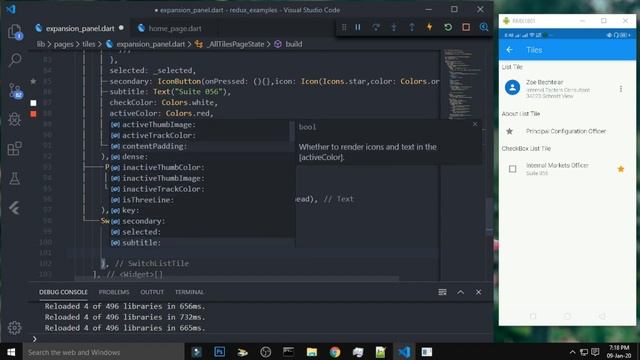640x360 pixels.
Task: Open the Manage settings gear
Action: [15, 327]
